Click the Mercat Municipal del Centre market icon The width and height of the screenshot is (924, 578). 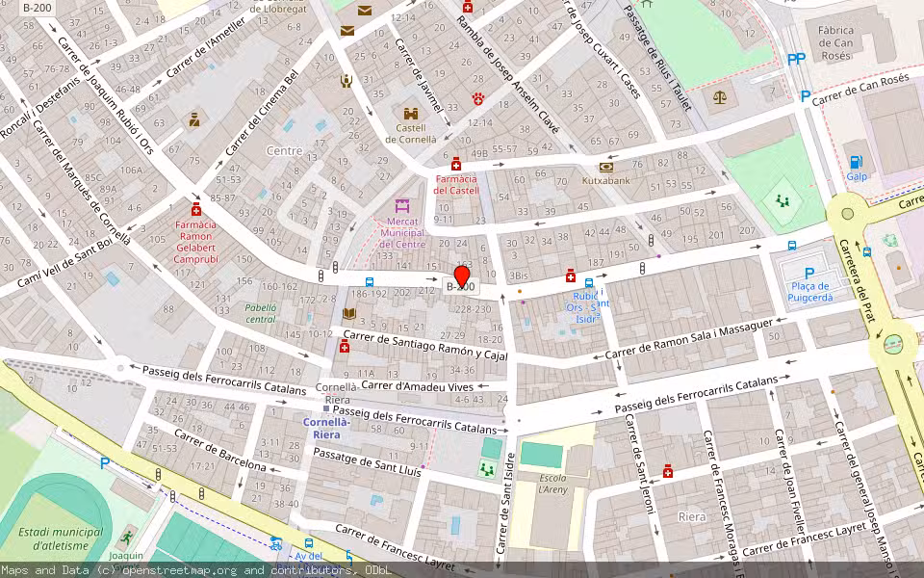point(400,205)
